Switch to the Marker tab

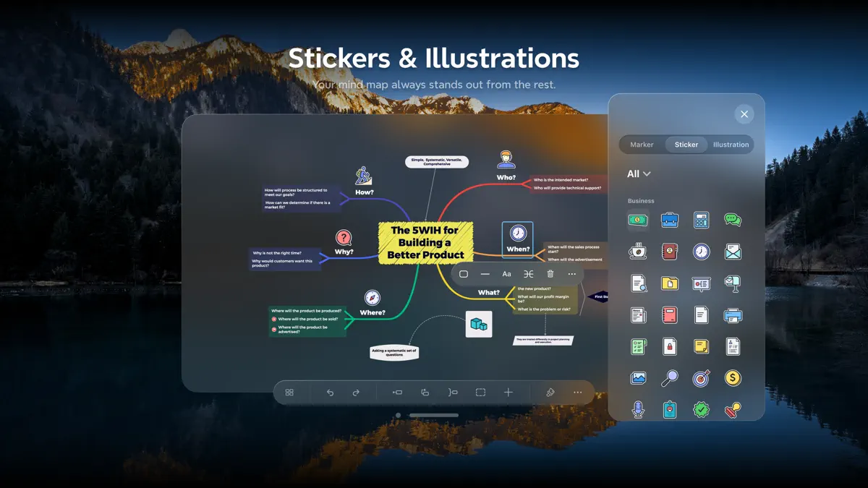coord(642,145)
